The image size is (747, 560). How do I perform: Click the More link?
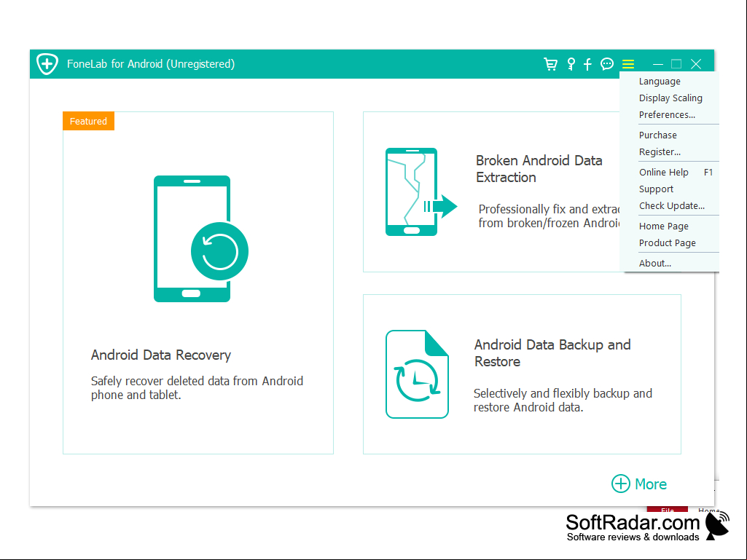pos(651,484)
